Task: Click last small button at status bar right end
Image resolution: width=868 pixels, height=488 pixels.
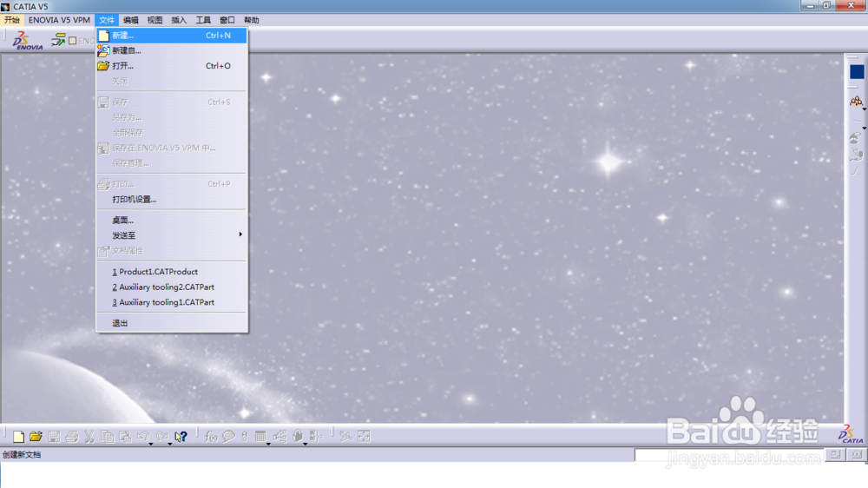Action: pyautogui.click(x=857, y=455)
